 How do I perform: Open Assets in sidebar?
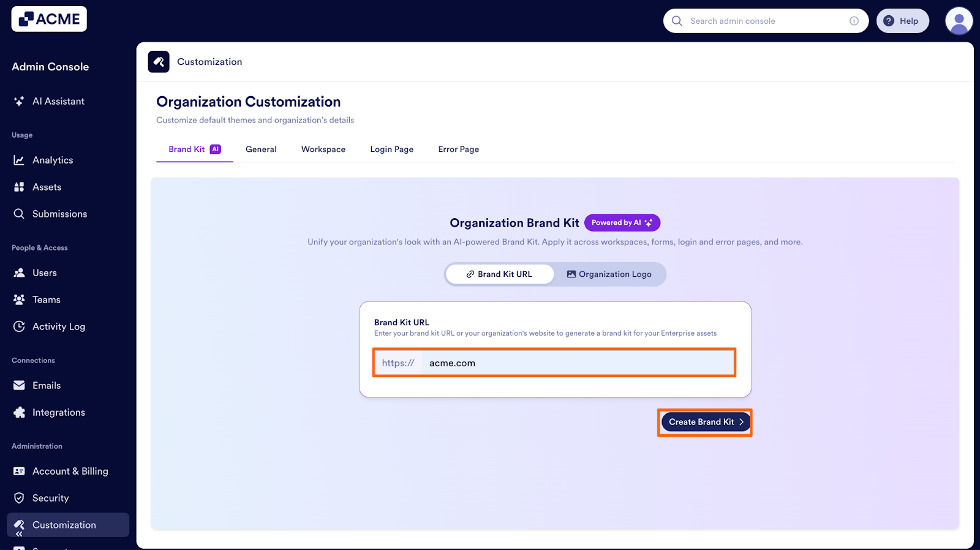click(x=68, y=187)
